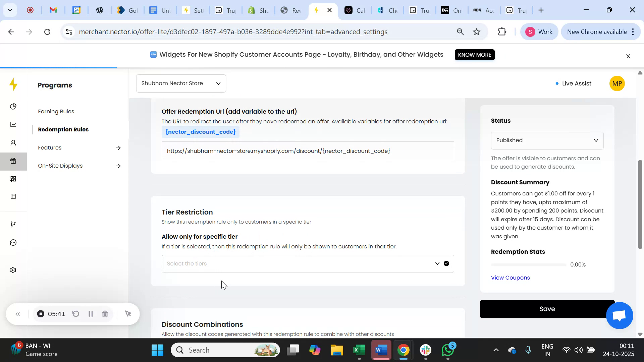Open sidebar settings gear

pos(13,270)
